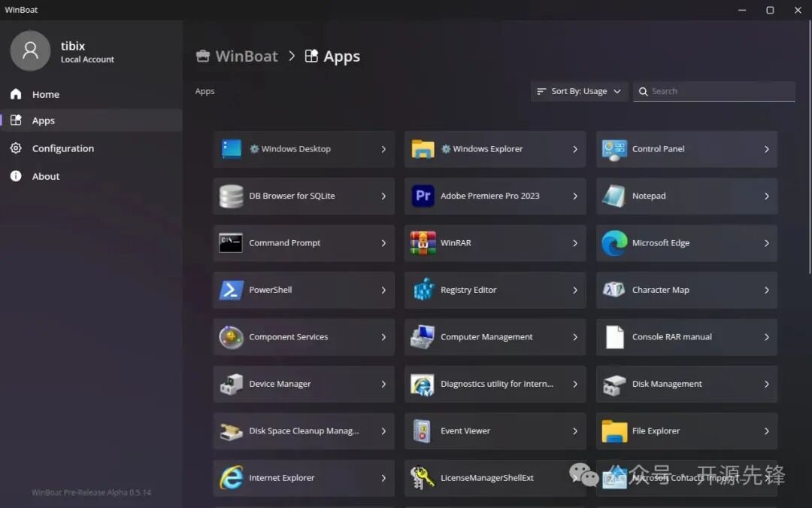The image size is (812, 508).
Task: Select the Registry Editor icon
Action: (x=423, y=290)
